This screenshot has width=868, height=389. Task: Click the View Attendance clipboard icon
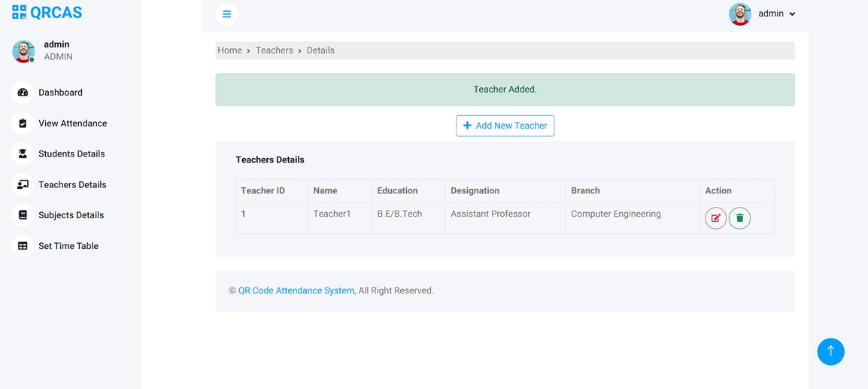[23, 123]
